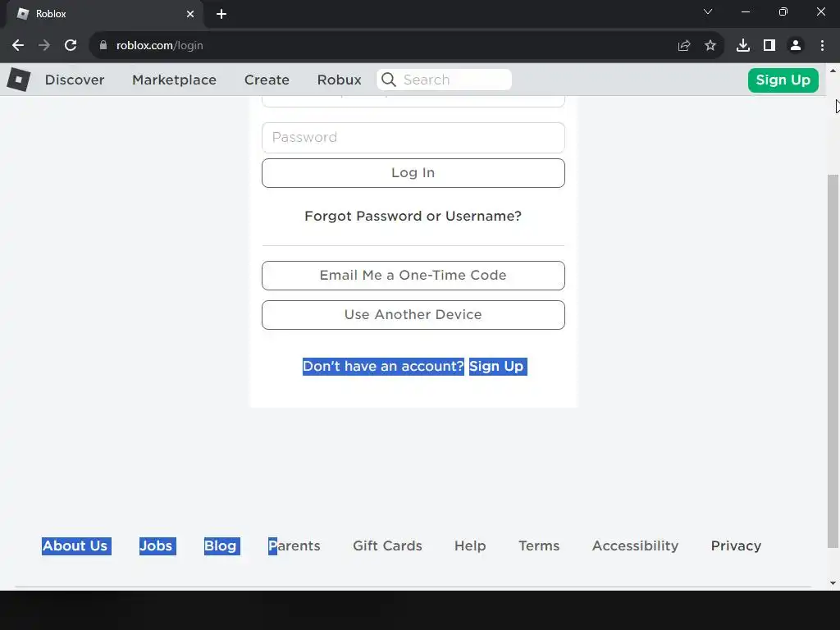Viewport: 840px width, 630px height.
Task: Open the Chrome three-dot menu
Action: click(x=822, y=46)
